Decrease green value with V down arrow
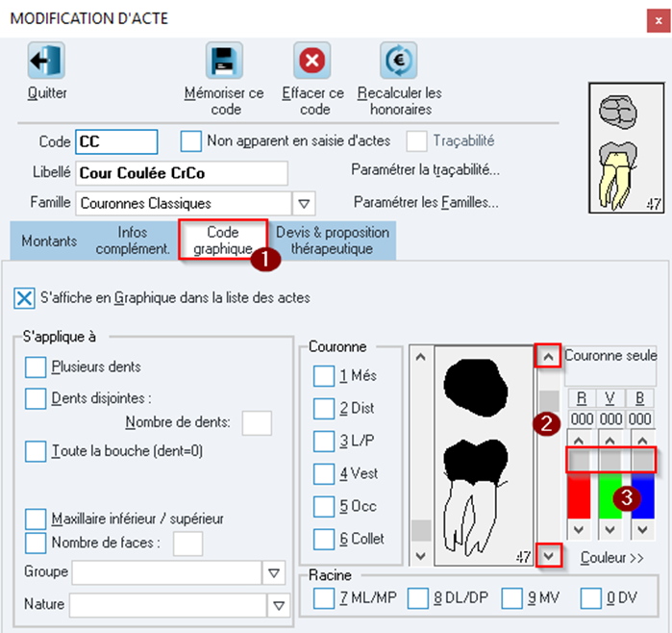Image resolution: width=672 pixels, height=633 pixels. (x=610, y=529)
